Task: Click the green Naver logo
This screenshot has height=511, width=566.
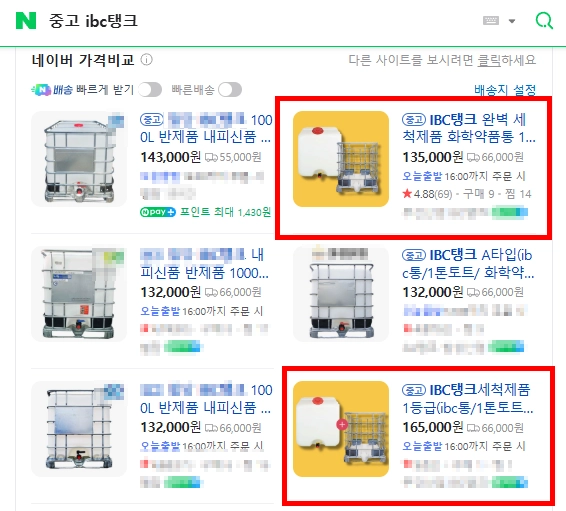Action: 26,21
